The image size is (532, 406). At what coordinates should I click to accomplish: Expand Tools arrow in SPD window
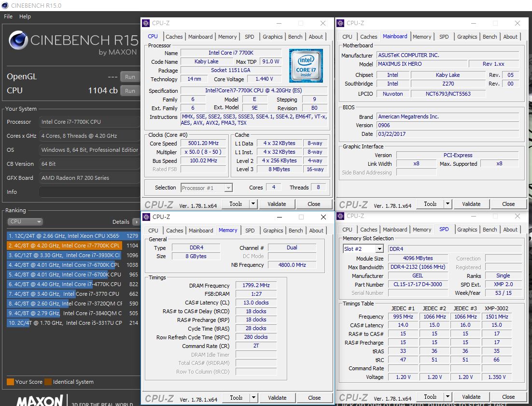click(448, 397)
